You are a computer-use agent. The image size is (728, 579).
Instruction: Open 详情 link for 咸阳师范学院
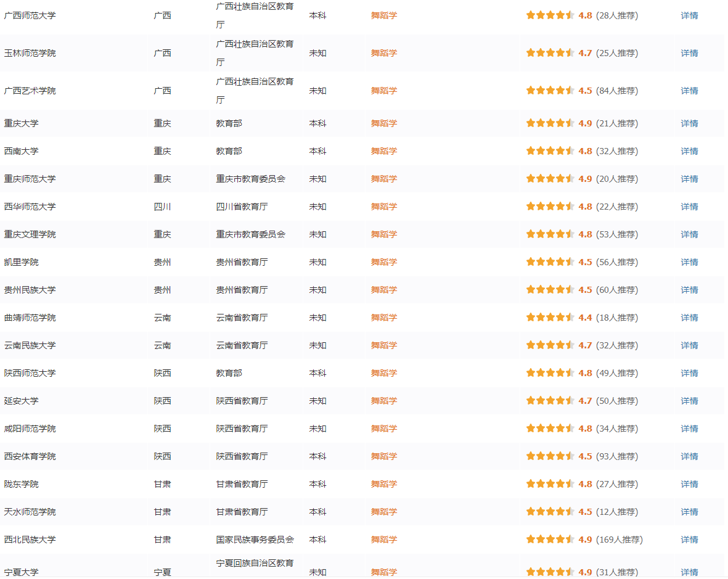(x=689, y=429)
